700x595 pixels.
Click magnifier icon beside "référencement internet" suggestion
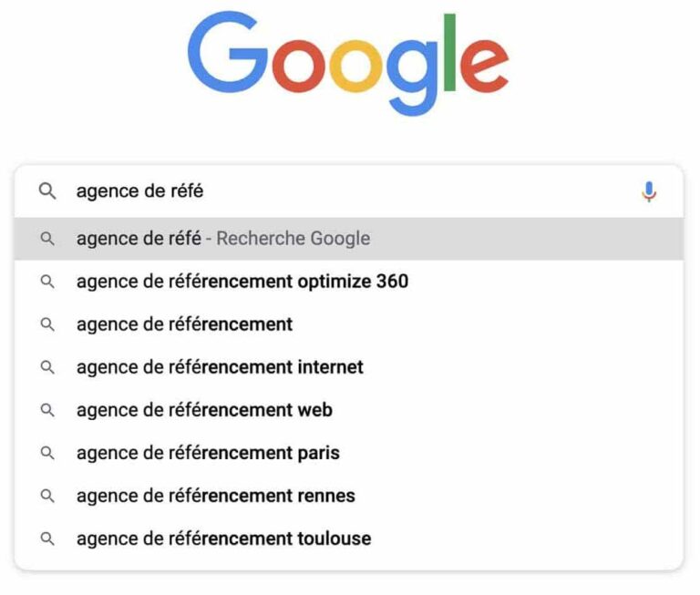point(47,367)
